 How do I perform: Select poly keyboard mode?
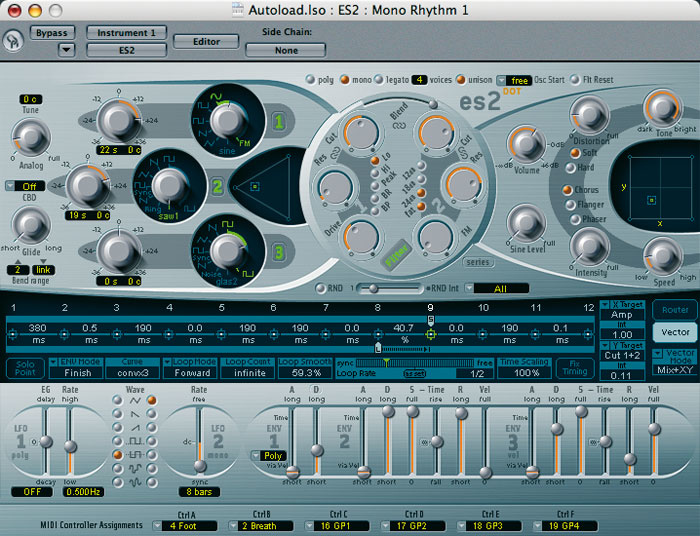coord(312,79)
